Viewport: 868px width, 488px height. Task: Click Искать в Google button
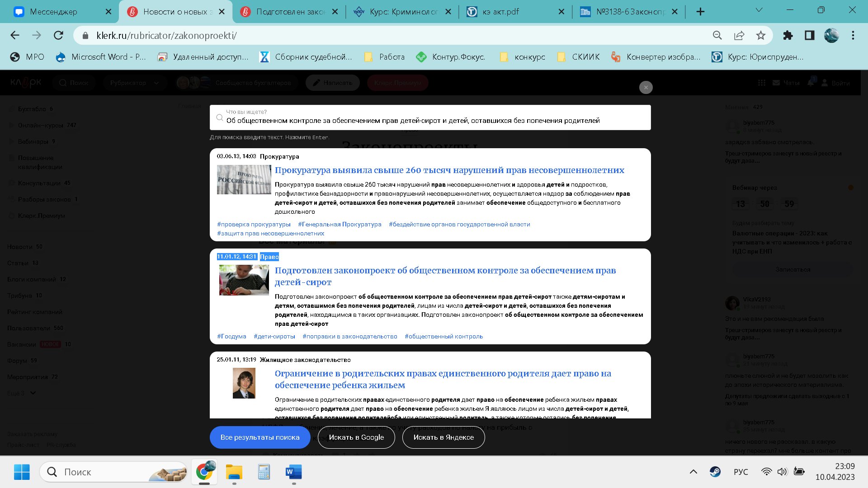click(356, 437)
